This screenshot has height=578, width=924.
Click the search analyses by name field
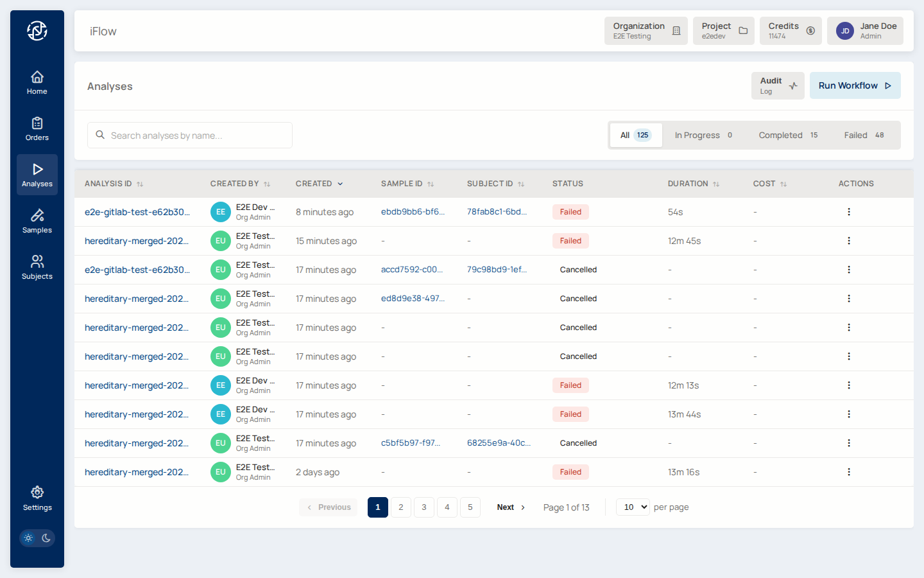[190, 136]
